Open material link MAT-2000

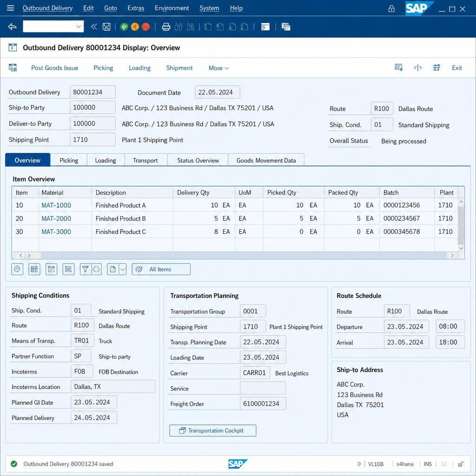[56, 218]
